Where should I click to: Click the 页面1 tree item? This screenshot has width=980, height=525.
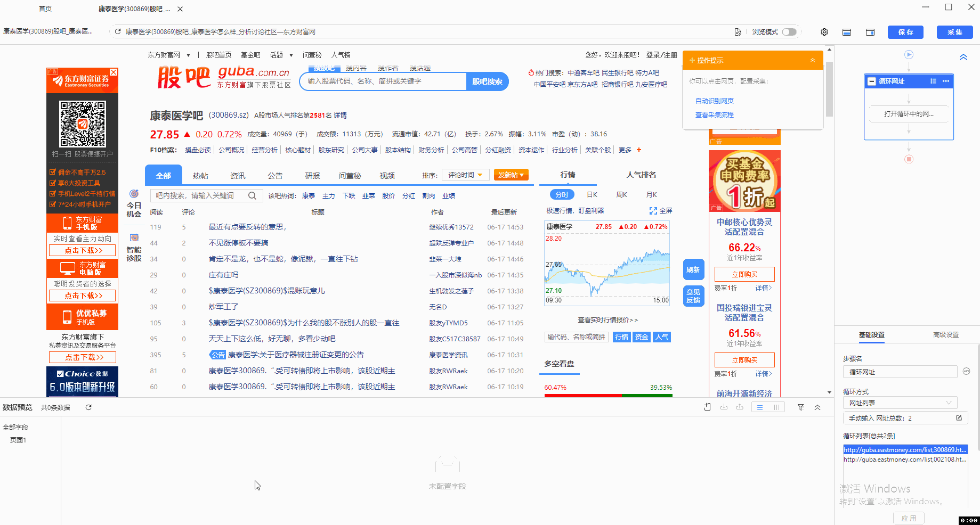[18, 440]
